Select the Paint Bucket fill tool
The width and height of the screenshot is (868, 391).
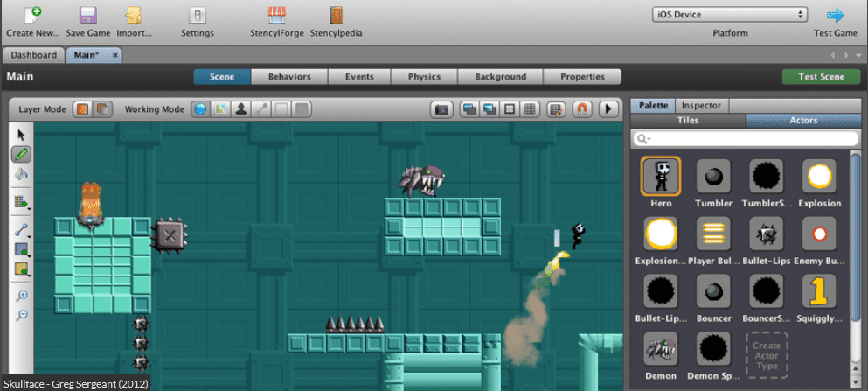22,174
